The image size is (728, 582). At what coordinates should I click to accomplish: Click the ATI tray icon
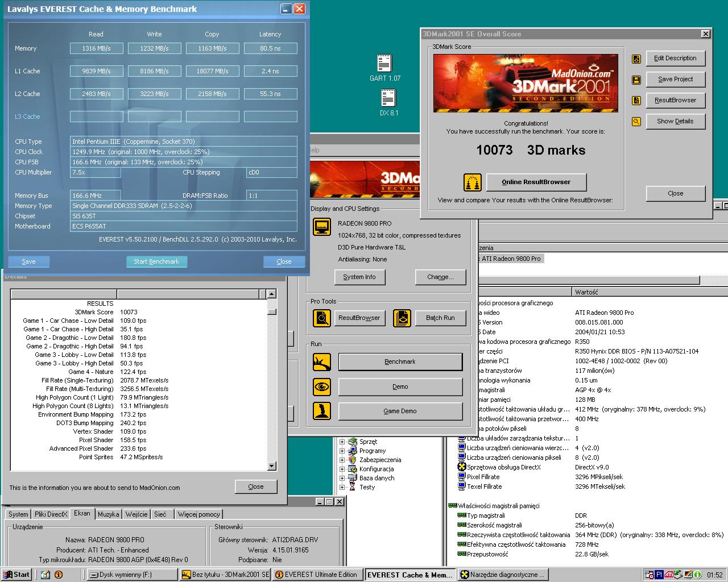[669, 575]
